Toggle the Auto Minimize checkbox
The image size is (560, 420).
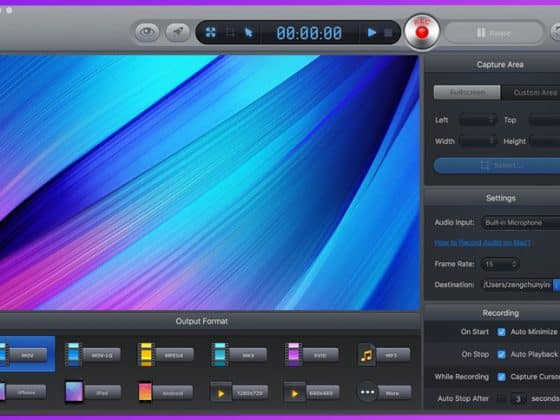pos(501,332)
